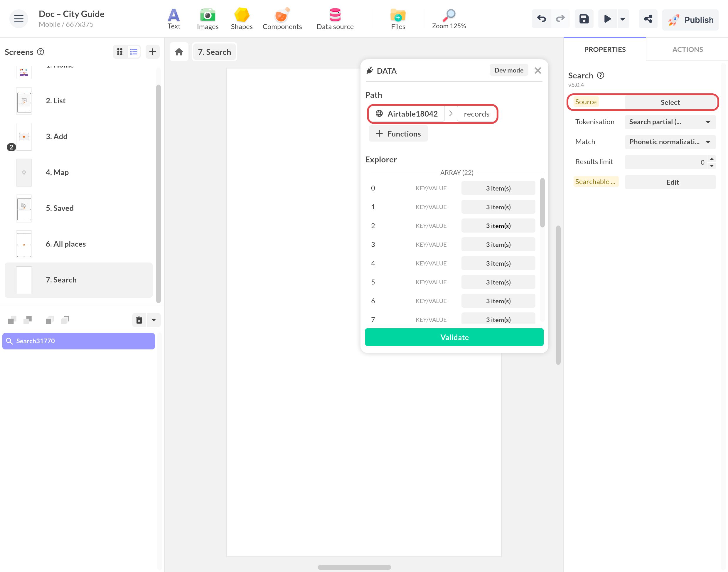The height and width of the screenshot is (572, 728).
Task: Run the app preview play button
Action: click(607, 19)
